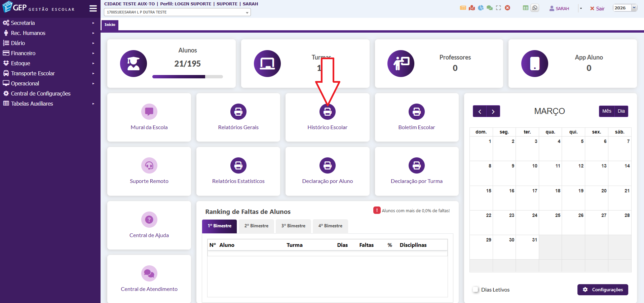Image resolution: width=644 pixels, height=303 pixels.
Task: Open the school selection dropdown
Action: coord(177,12)
